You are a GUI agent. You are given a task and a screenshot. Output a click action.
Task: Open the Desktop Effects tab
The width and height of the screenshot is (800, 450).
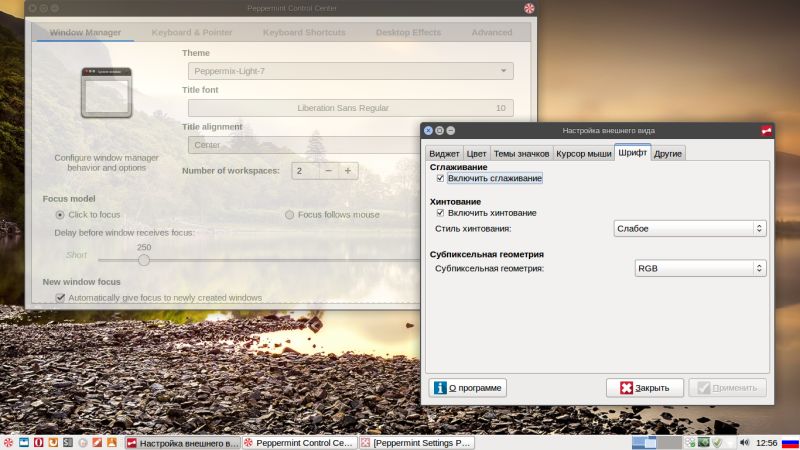click(408, 32)
